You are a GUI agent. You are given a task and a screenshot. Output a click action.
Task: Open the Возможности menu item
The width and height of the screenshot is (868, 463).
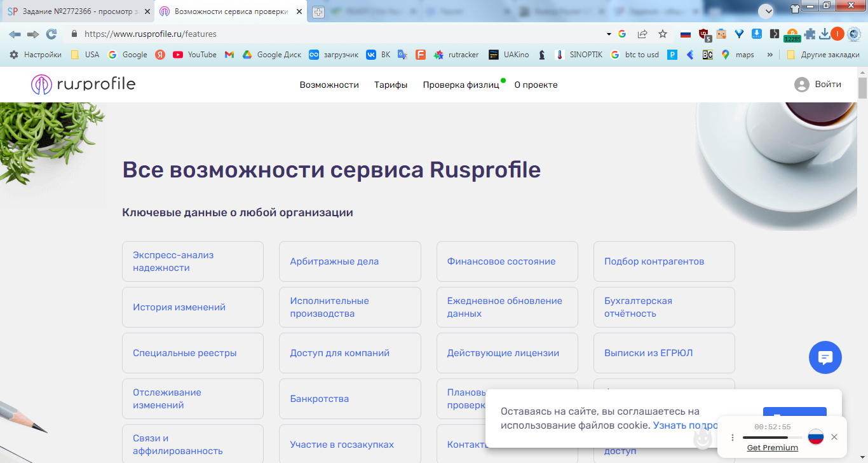click(x=329, y=85)
